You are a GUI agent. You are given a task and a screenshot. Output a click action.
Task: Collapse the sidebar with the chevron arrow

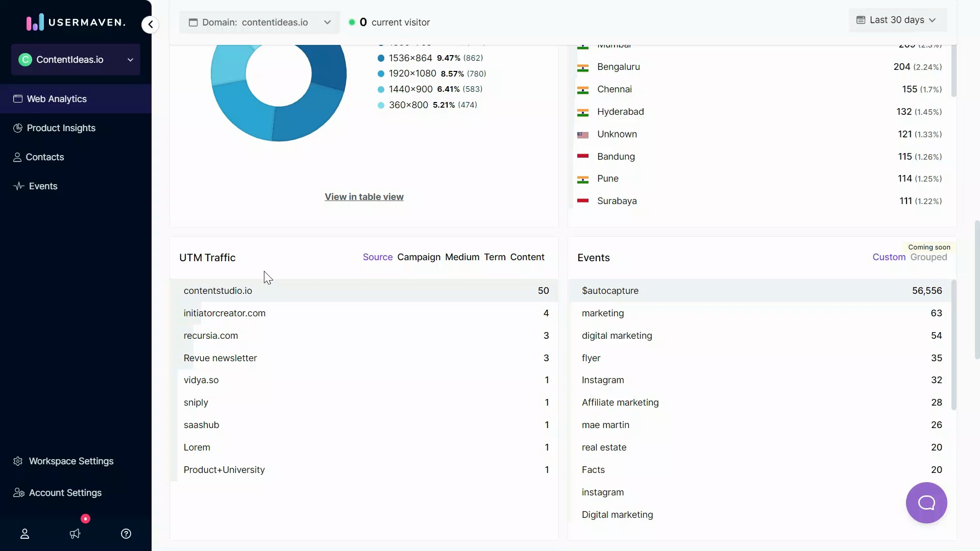coord(150,24)
